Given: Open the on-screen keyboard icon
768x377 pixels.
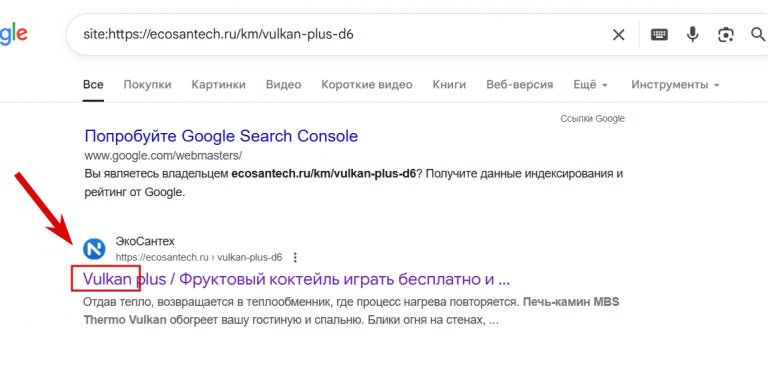Looking at the screenshot, I should (x=659, y=35).
